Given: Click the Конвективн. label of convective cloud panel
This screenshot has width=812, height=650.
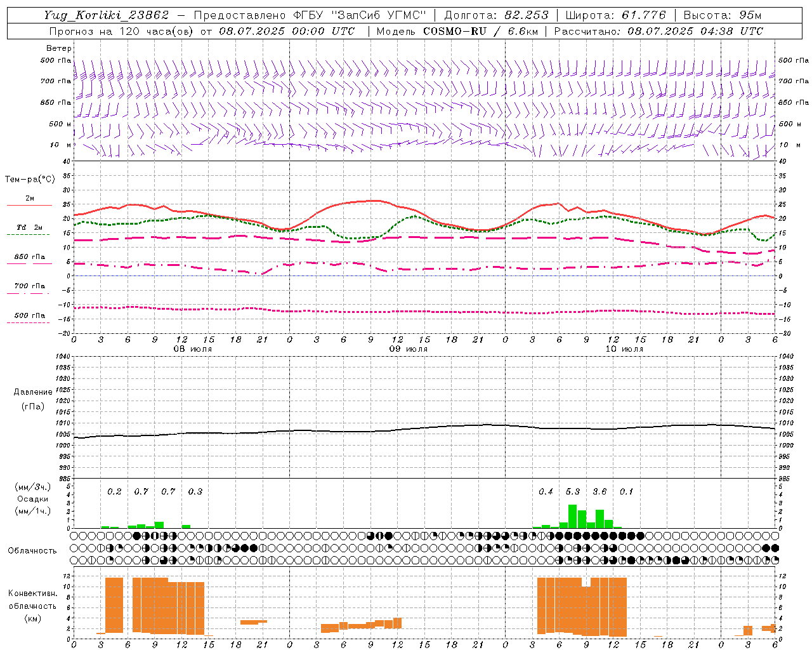Looking at the screenshot, I should [x=33, y=594].
